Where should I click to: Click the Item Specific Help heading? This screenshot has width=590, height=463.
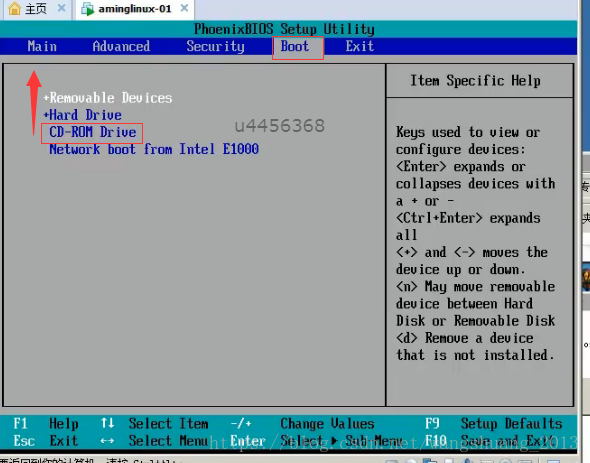coord(475,81)
